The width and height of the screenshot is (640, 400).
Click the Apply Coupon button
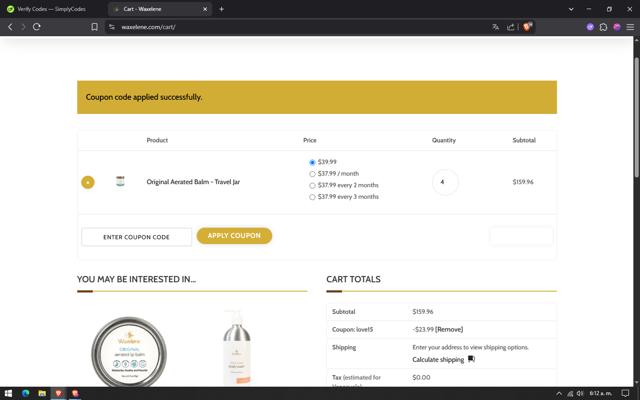234,236
